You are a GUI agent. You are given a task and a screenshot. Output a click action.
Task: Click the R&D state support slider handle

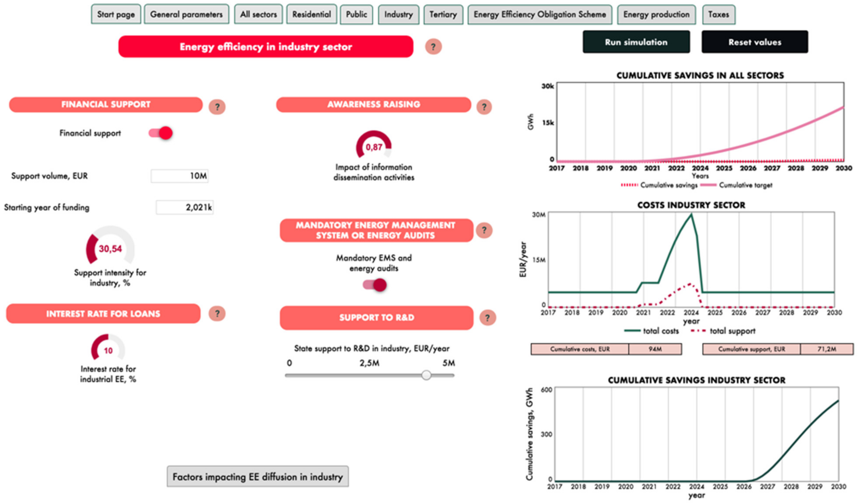426,375
